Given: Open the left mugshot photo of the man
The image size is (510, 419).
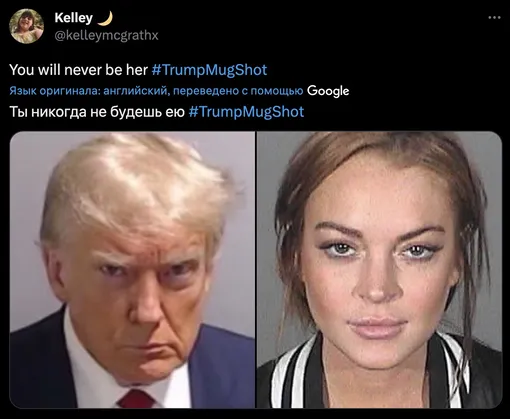Looking at the screenshot, I should click(x=132, y=270).
